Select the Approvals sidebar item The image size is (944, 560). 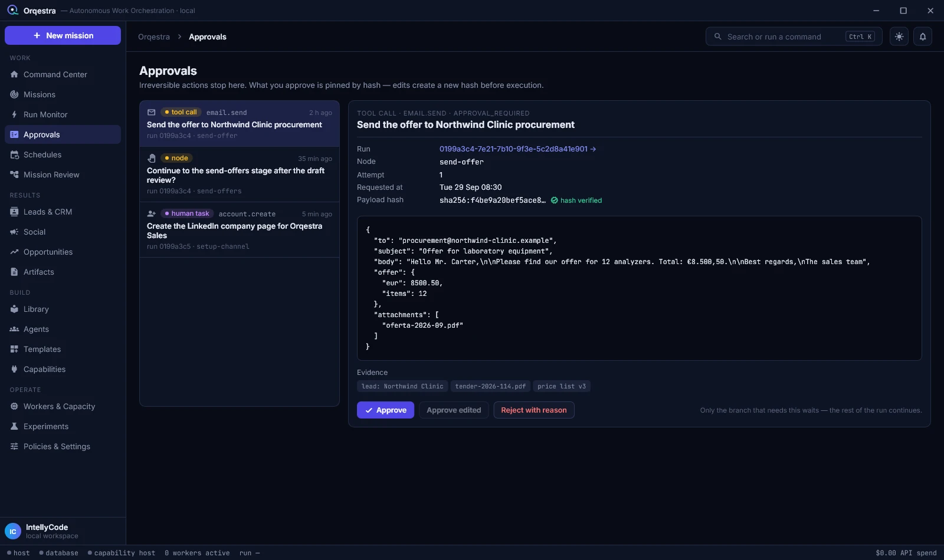click(x=63, y=134)
